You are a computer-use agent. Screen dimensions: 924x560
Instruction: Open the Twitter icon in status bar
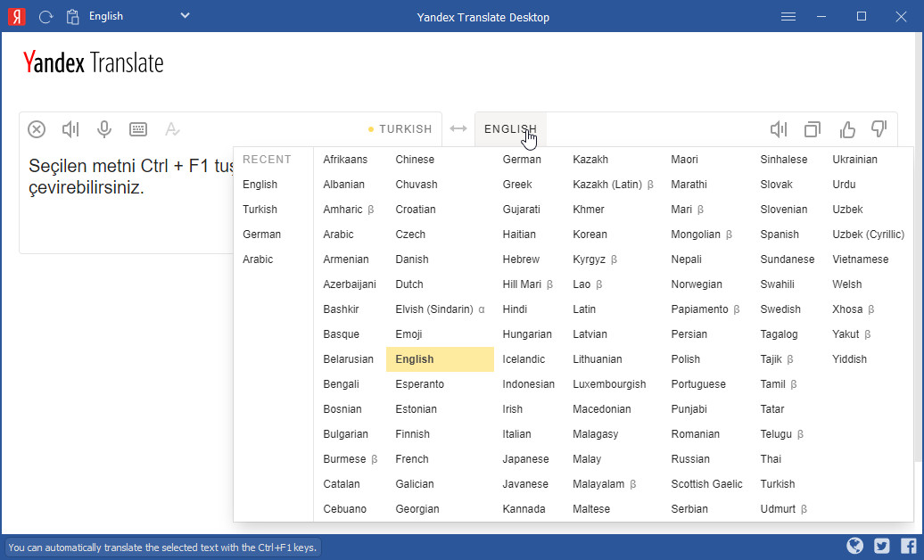pos(881,546)
